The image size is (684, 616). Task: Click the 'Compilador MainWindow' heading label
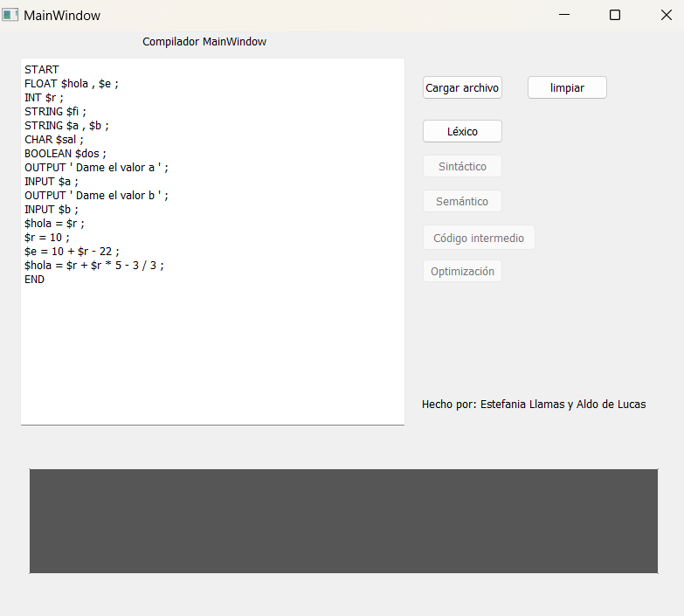click(x=204, y=42)
